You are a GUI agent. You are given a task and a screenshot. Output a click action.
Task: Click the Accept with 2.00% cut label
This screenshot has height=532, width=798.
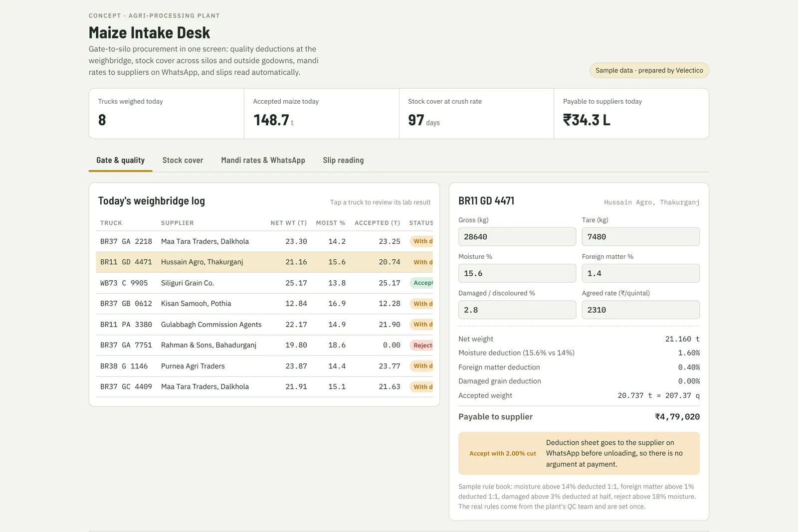point(503,454)
